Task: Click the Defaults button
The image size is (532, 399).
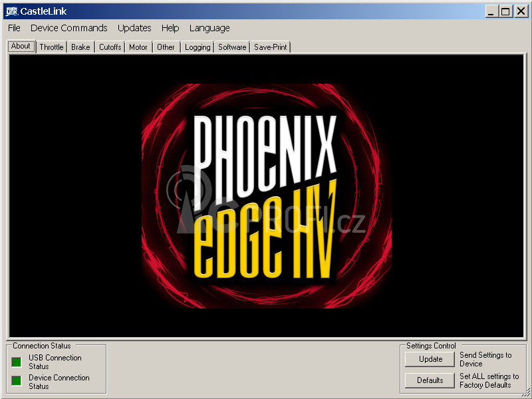Action: [430, 380]
